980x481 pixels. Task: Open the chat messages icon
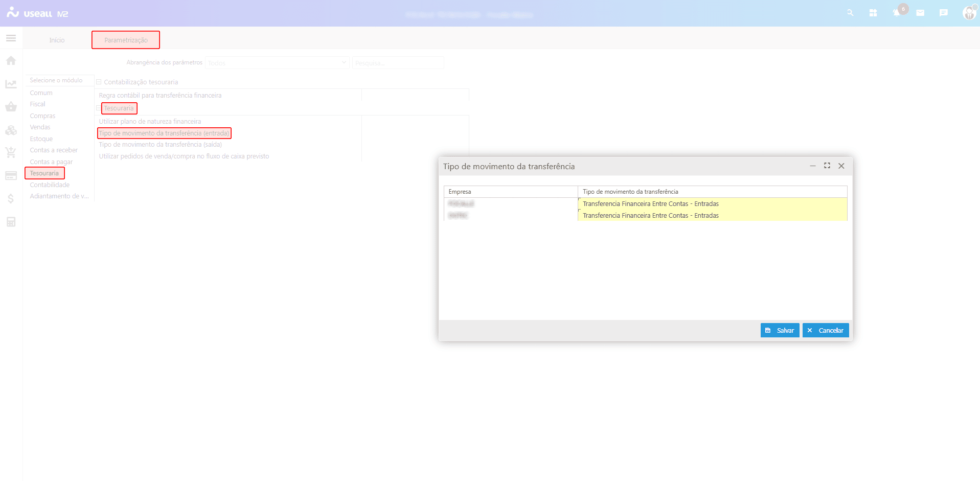point(944,13)
